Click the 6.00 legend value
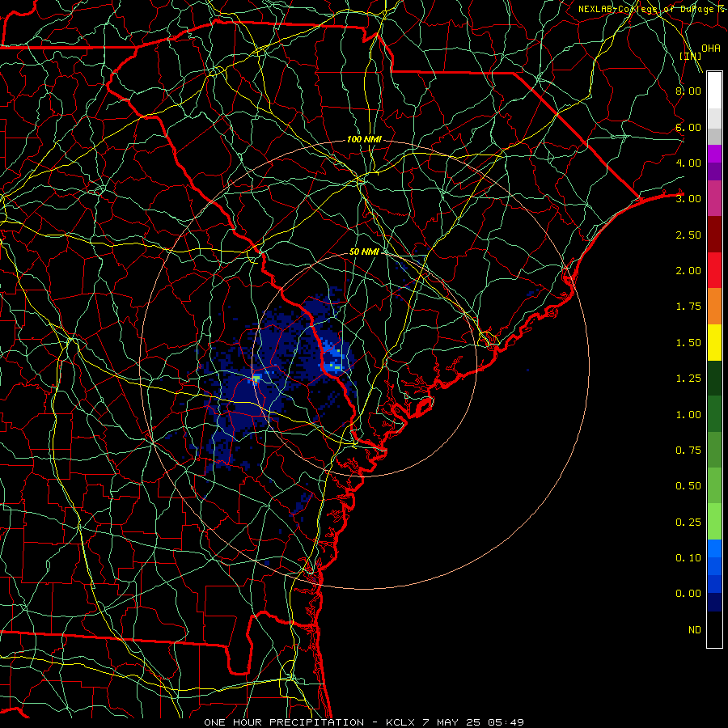The image size is (728, 728). pos(688,127)
